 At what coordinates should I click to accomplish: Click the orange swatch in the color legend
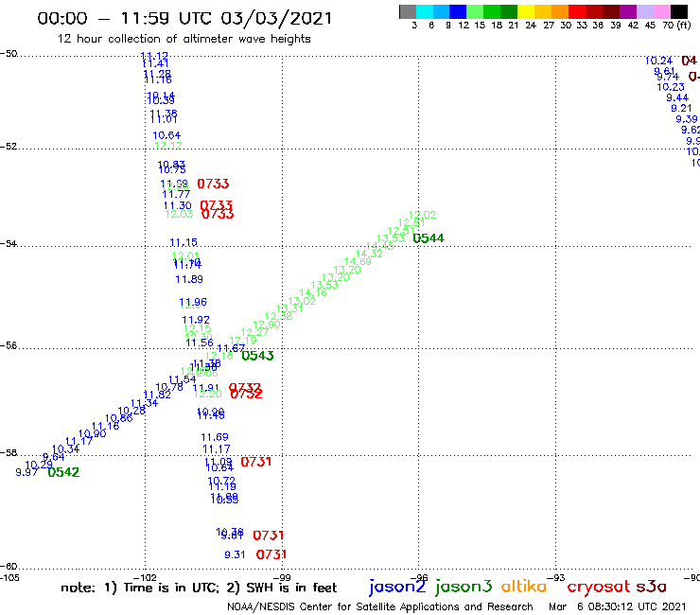point(560,11)
